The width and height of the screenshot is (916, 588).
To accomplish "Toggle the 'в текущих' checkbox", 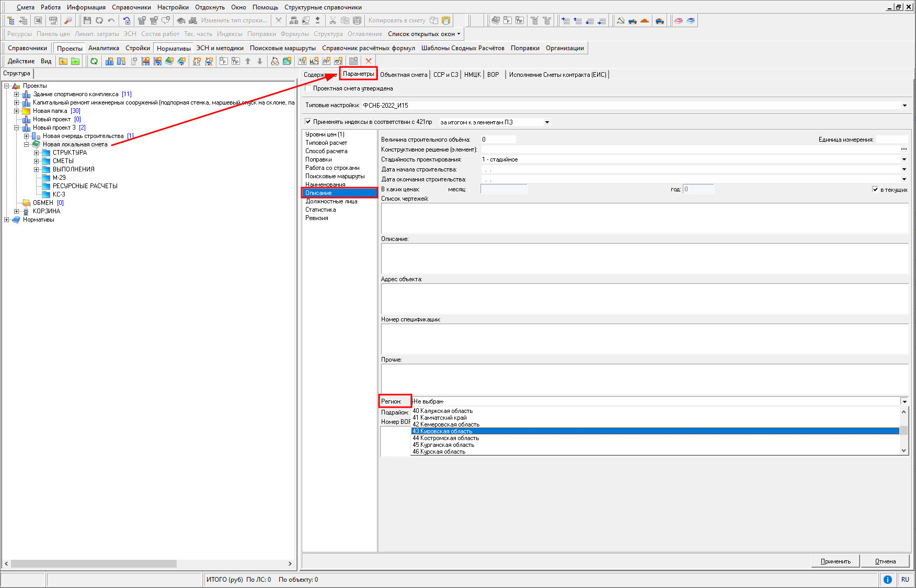I will (875, 189).
